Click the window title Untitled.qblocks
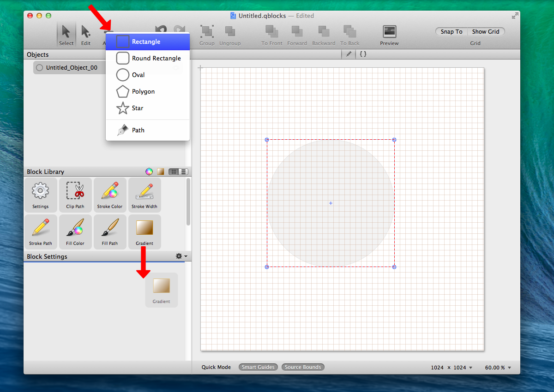The height and width of the screenshot is (392, 554). [x=262, y=16]
